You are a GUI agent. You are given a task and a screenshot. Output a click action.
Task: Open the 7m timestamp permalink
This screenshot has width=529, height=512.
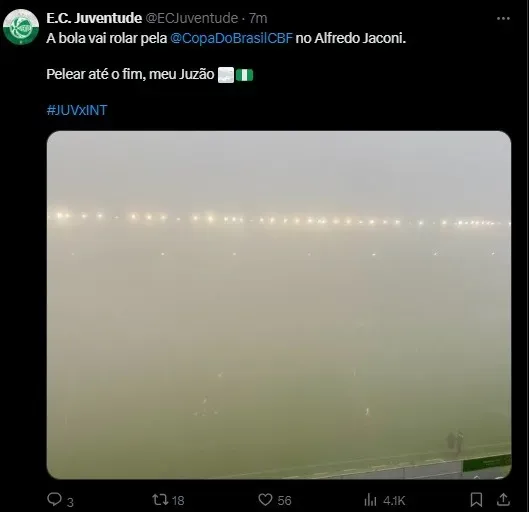[258, 18]
